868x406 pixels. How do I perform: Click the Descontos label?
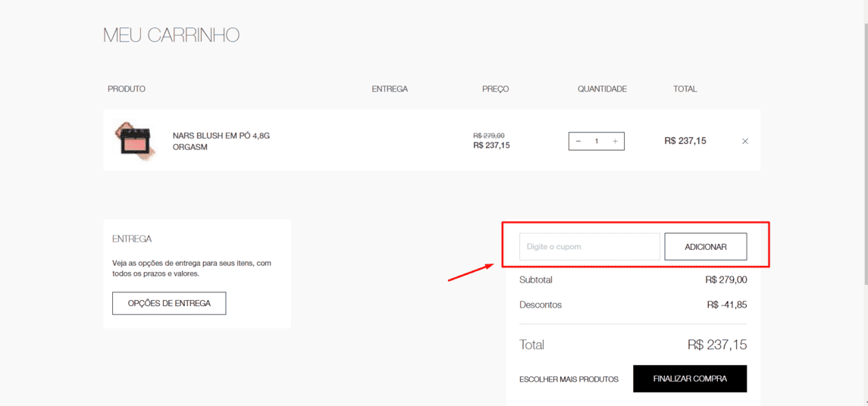click(540, 304)
